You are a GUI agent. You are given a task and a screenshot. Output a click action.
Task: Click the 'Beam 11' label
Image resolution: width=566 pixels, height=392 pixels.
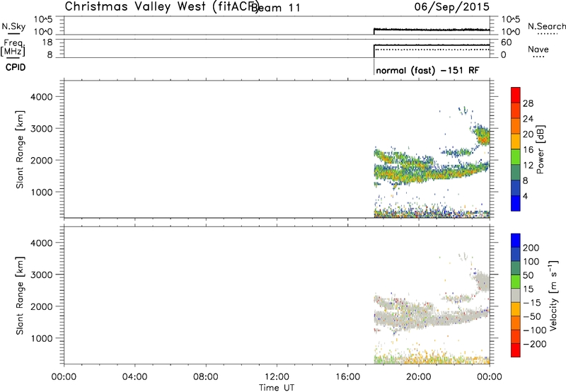tap(275, 8)
